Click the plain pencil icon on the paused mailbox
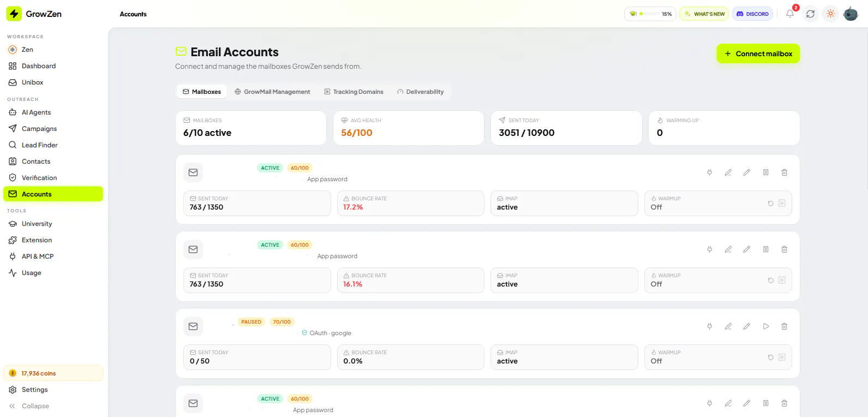 click(747, 326)
